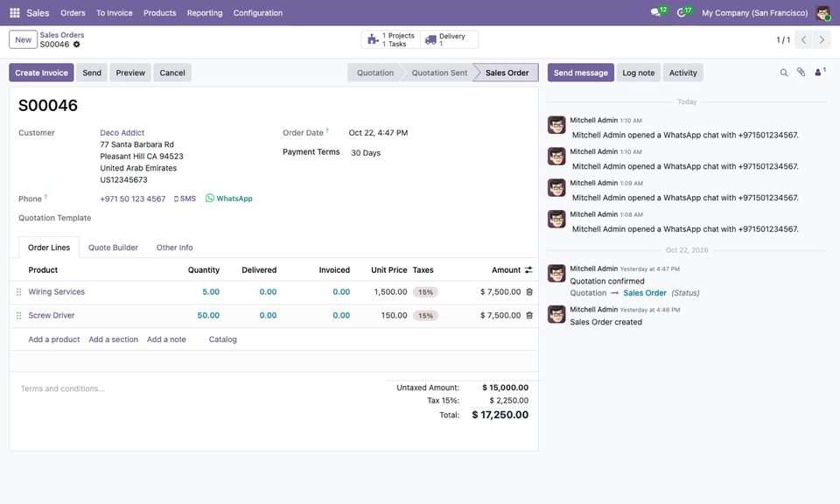Open the Configuration menu
The width and height of the screenshot is (840, 504).
257,13
